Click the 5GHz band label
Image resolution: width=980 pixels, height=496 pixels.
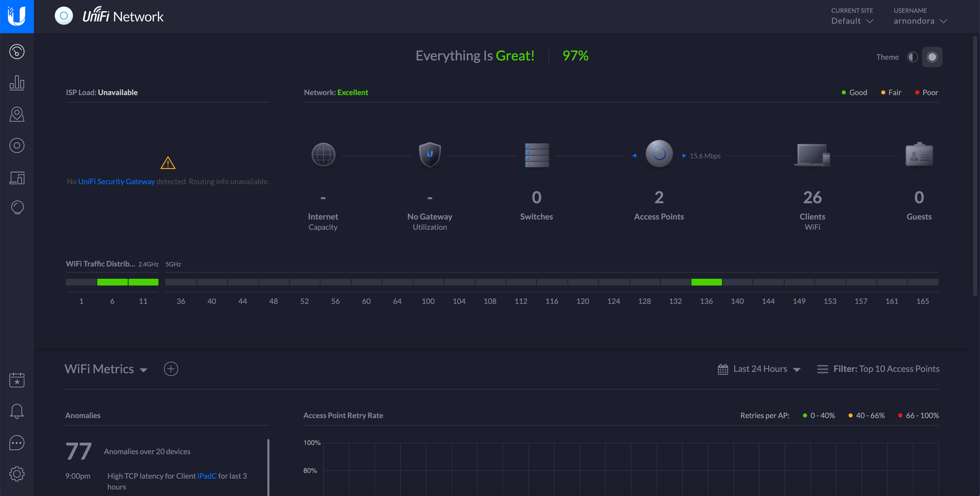point(173,264)
